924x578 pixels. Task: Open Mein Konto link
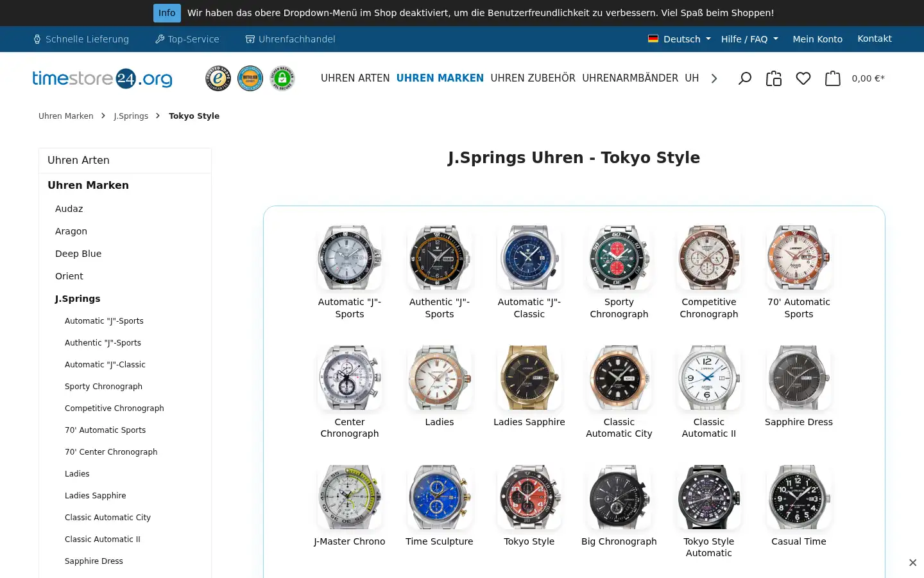tap(817, 39)
